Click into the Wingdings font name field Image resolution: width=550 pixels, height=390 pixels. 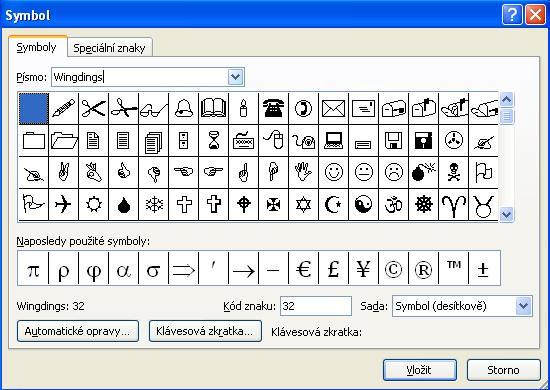(x=140, y=77)
